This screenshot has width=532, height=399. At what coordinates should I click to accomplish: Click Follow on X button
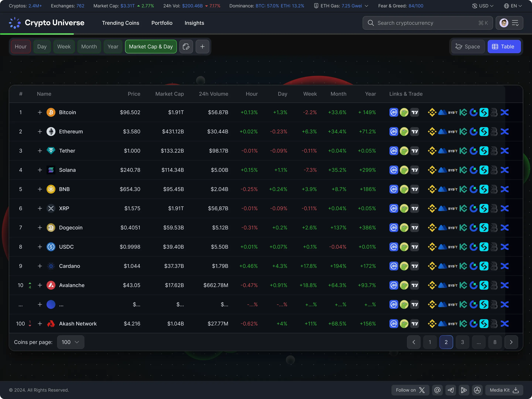[410, 390]
